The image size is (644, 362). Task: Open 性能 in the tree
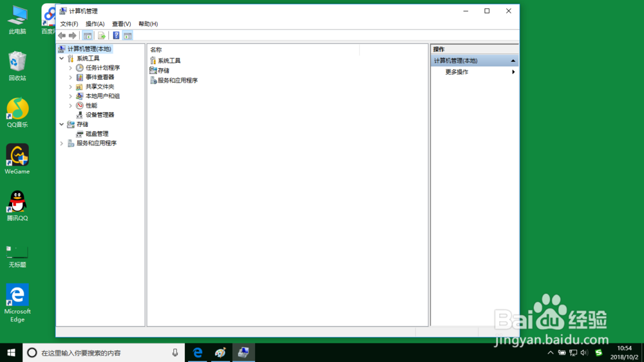[91, 106]
